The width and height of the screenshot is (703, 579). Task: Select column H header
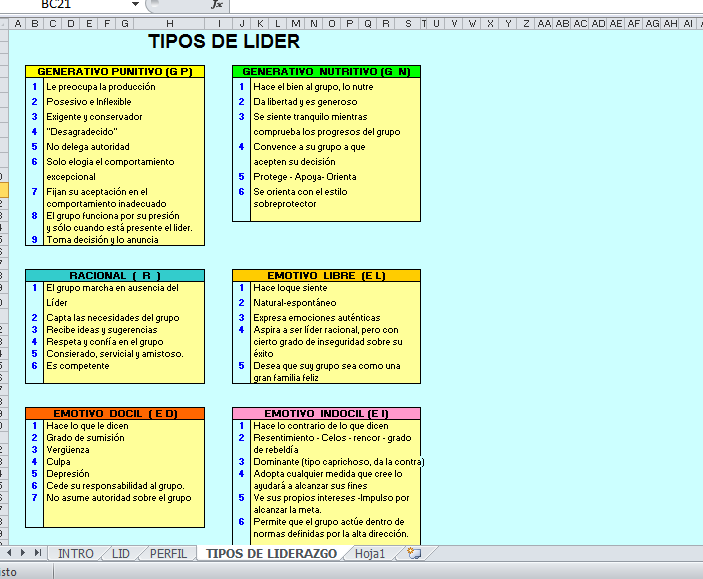coord(169,23)
